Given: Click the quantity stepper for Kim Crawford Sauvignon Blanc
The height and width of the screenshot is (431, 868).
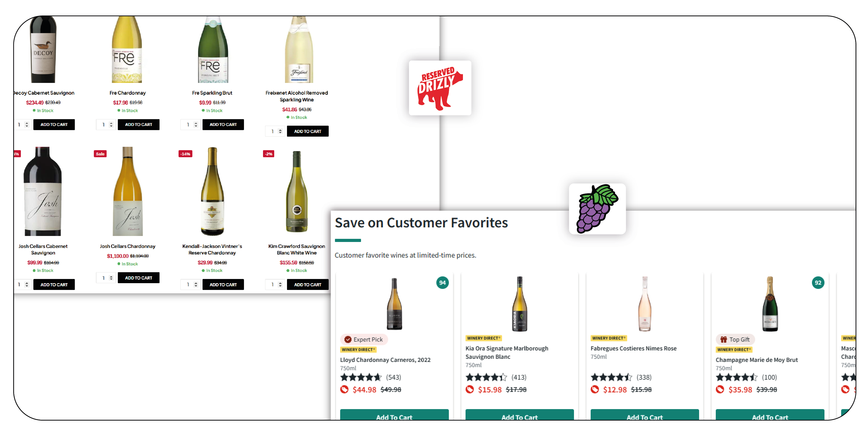Looking at the screenshot, I should pos(280,285).
